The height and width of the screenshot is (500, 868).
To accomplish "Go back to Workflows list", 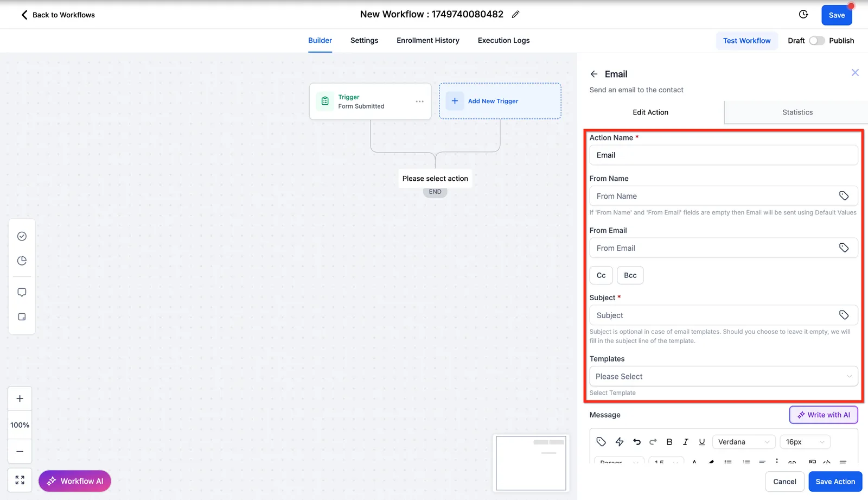I will [58, 15].
